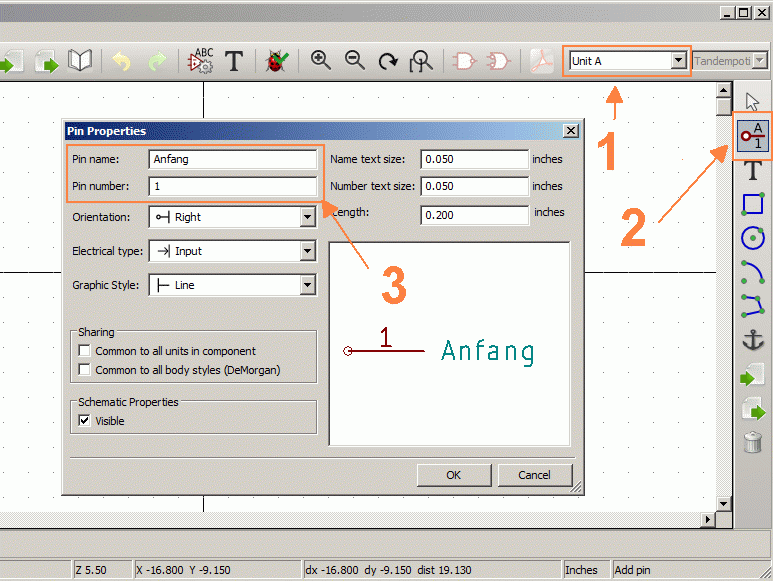Click the PDF document icon
The image size is (773, 581).
click(x=541, y=61)
